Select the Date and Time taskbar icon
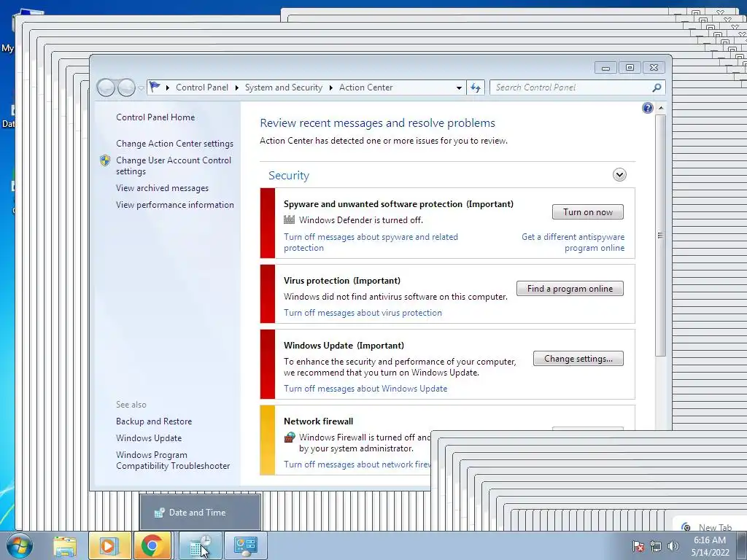The image size is (747, 560). click(x=201, y=545)
